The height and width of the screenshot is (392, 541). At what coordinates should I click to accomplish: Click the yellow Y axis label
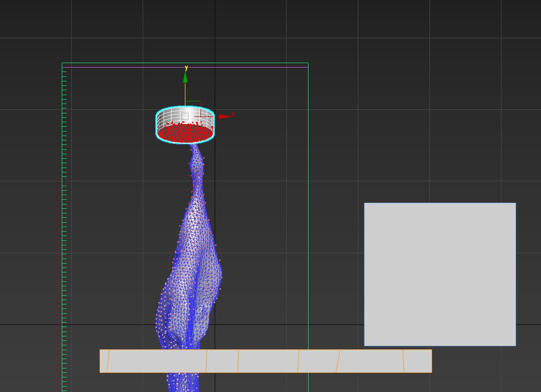pos(186,68)
